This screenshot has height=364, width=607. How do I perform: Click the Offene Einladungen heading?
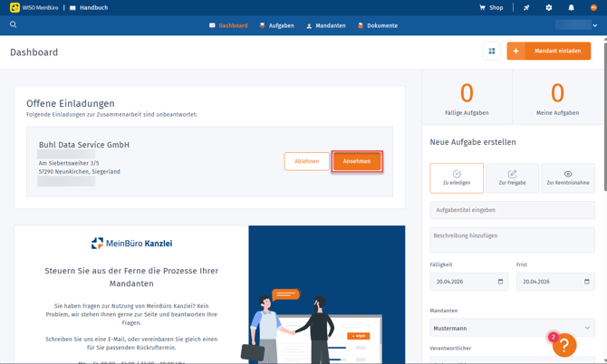[x=71, y=103]
